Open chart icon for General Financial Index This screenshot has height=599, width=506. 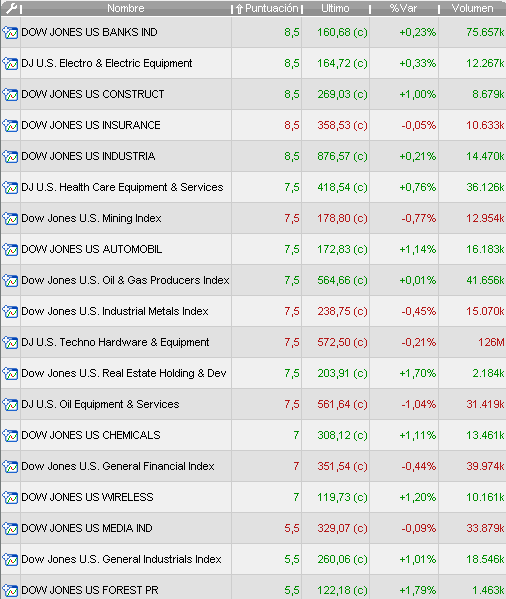[x=10, y=466]
